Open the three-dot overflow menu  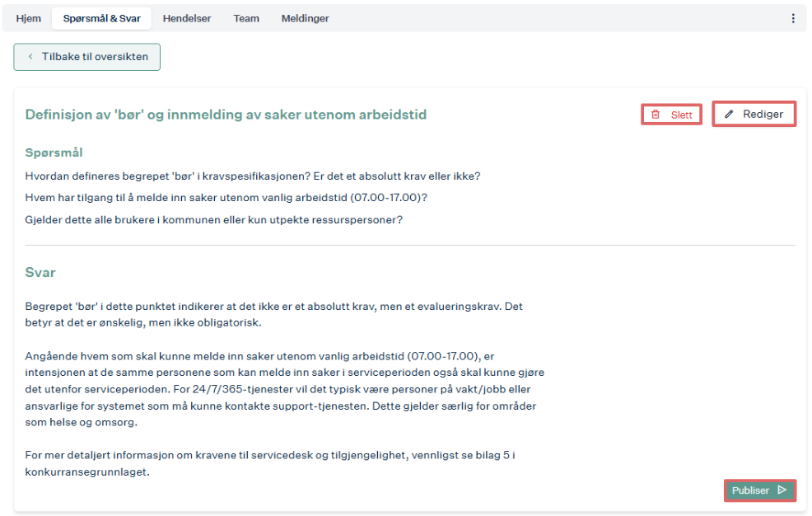(x=793, y=19)
